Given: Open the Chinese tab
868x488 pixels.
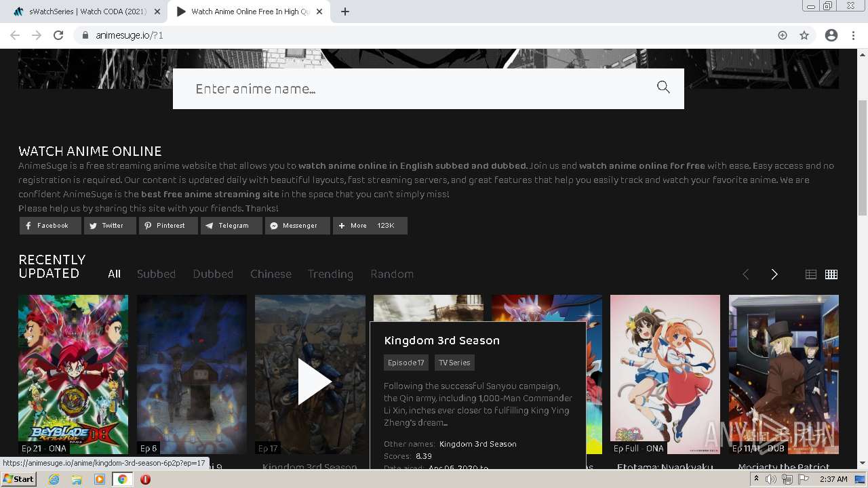Looking at the screenshot, I should (x=271, y=274).
